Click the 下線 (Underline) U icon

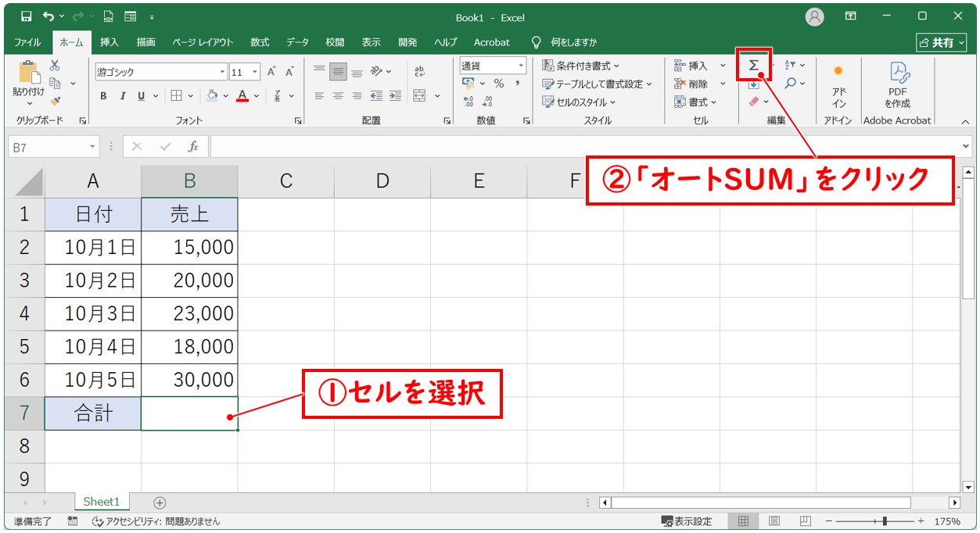click(141, 95)
